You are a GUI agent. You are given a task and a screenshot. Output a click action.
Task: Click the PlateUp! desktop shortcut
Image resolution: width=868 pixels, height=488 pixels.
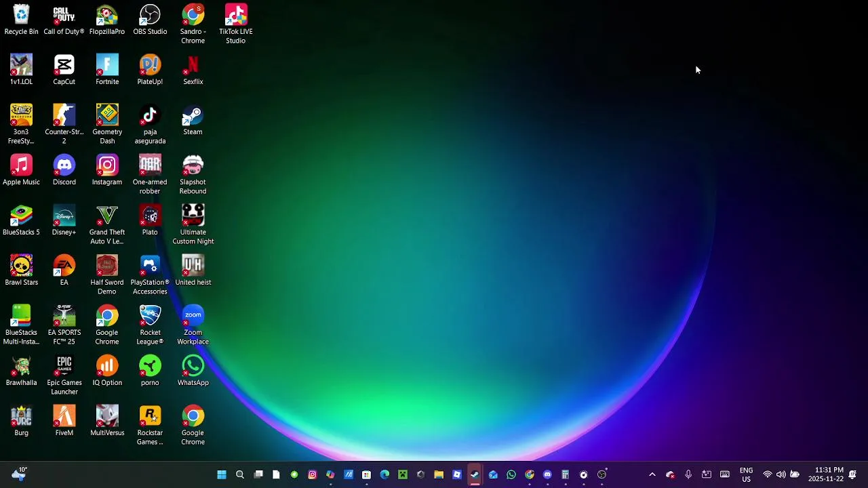(x=150, y=70)
